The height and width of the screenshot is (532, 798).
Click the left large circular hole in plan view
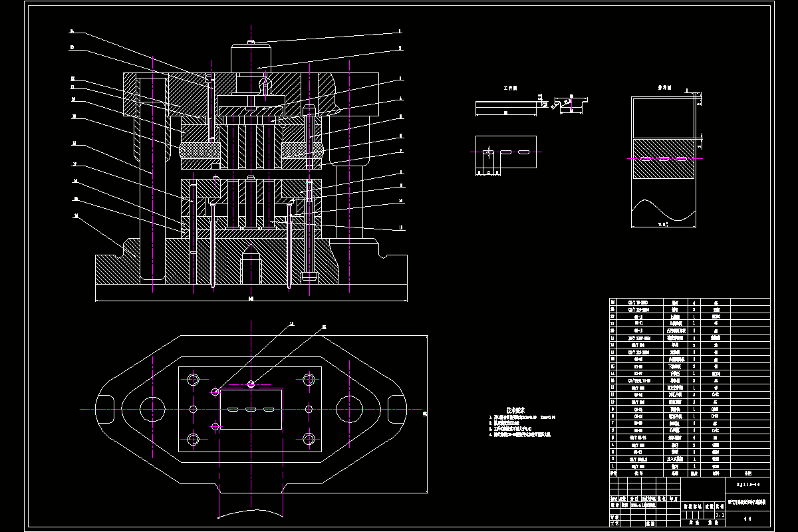click(152, 409)
